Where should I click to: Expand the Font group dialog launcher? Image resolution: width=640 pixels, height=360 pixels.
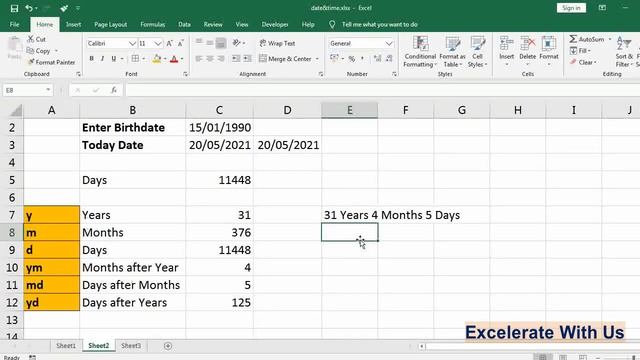[185, 74]
